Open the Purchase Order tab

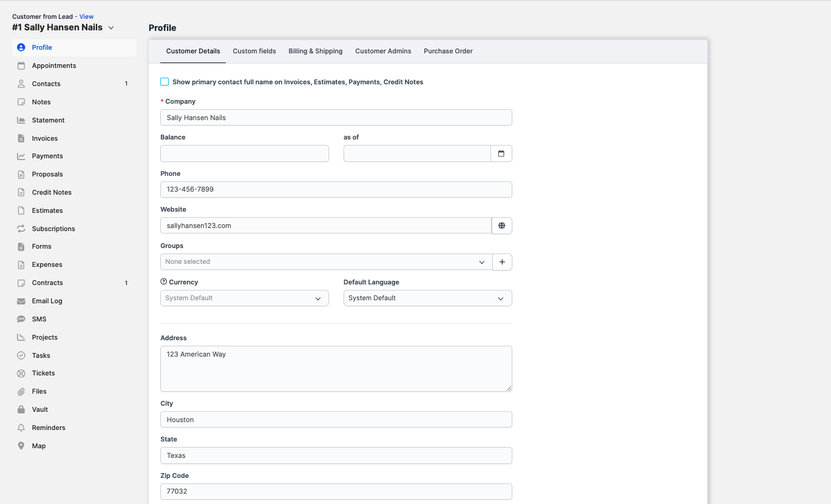(x=448, y=51)
